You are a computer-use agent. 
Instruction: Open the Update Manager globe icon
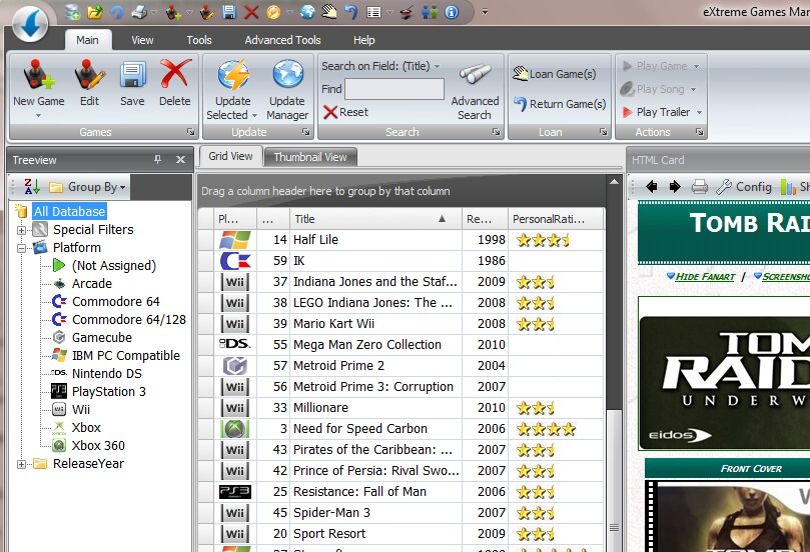click(x=287, y=75)
